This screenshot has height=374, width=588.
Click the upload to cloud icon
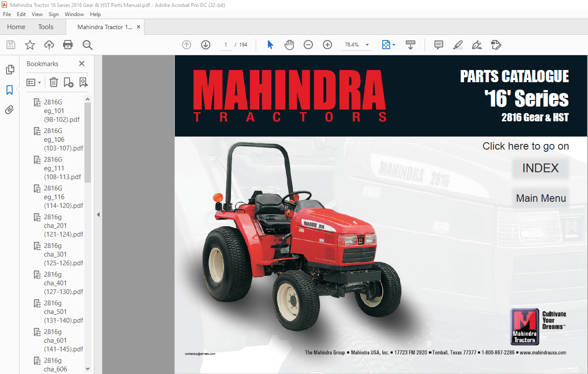pyautogui.click(x=49, y=45)
